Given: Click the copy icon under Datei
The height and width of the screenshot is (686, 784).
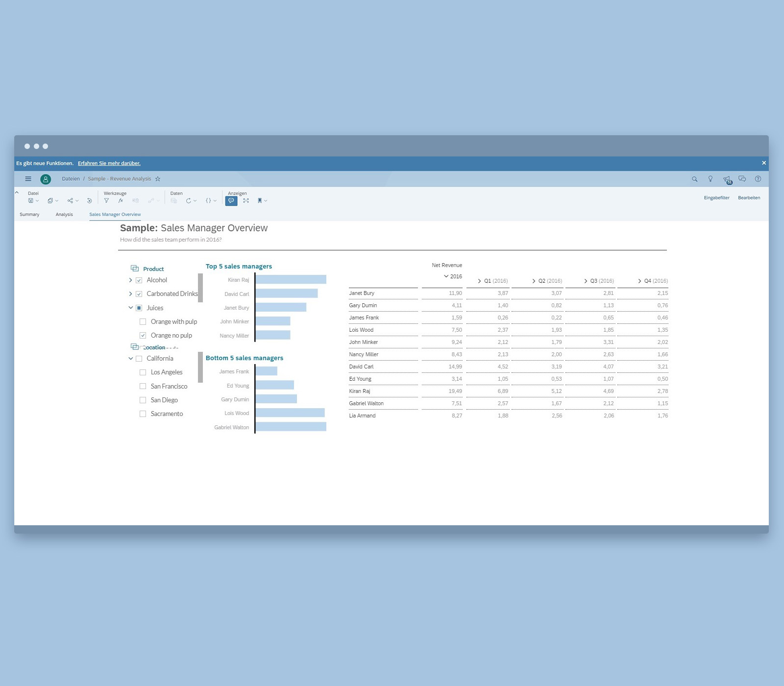Looking at the screenshot, I should (x=50, y=201).
